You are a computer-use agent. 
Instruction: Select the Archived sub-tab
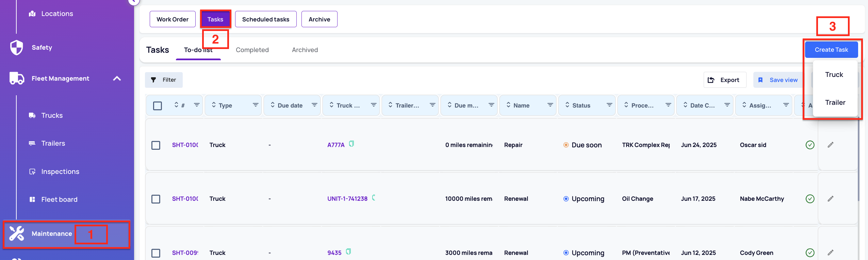[305, 50]
